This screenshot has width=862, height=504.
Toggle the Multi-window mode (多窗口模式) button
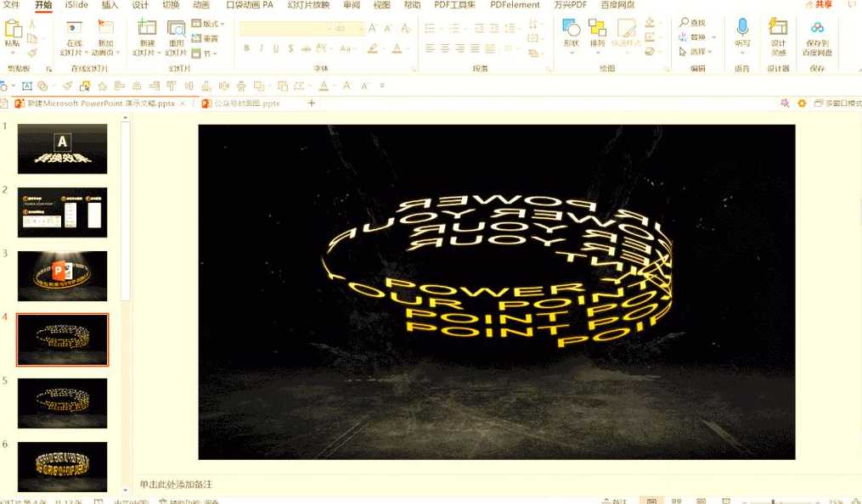tap(837, 103)
